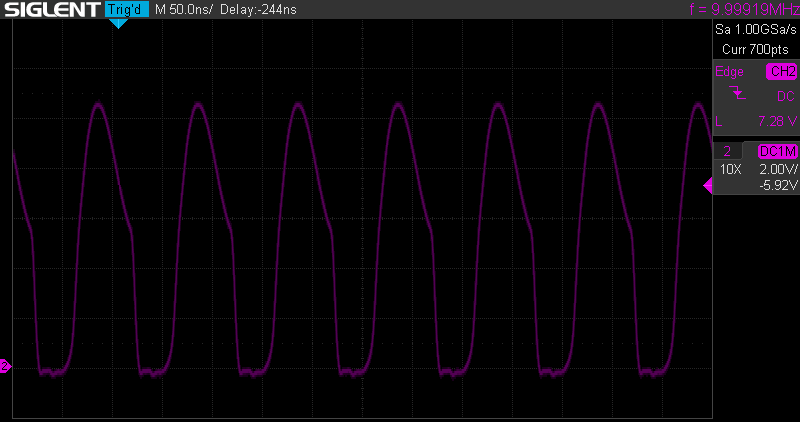Click the Trig'd status indicator

tap(127, 9)
